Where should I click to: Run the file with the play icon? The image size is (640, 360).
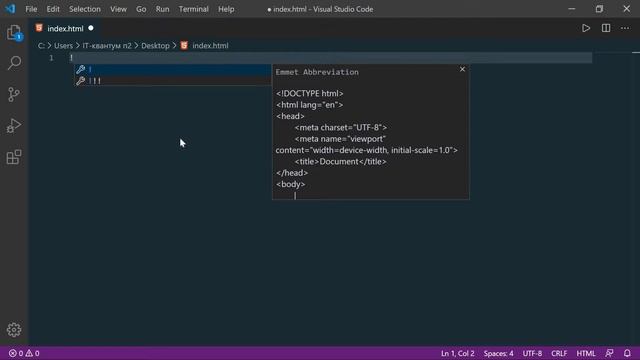[x=586, y=28]
